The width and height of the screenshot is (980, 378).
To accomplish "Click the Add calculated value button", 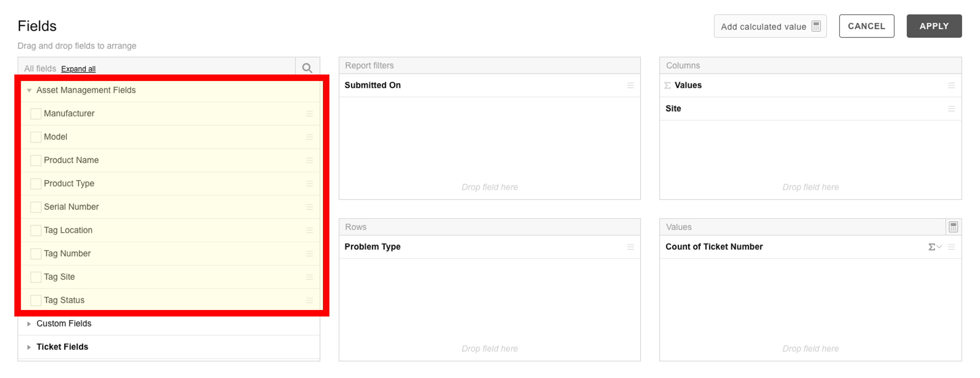I will pos(770,26).
